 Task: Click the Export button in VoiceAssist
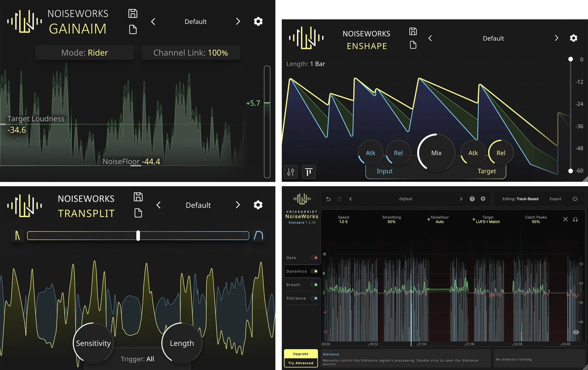(555, 199)
